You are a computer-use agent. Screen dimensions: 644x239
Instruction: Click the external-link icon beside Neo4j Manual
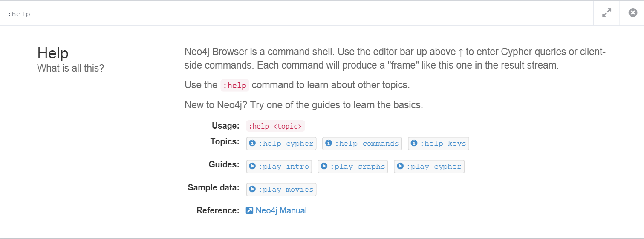tap(250, 210)
